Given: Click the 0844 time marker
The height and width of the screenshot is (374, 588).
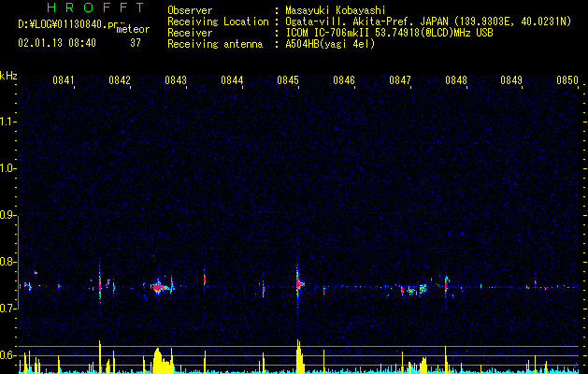Looking at the screenshot, I should [232, 80].
